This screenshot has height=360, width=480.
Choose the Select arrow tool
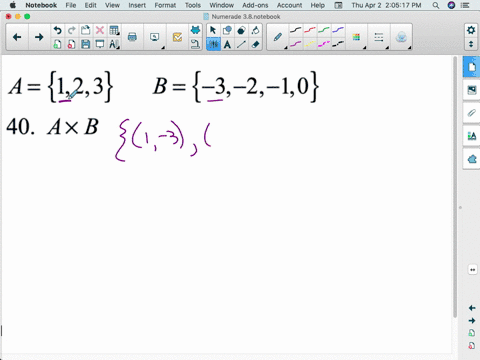(213, 30)
